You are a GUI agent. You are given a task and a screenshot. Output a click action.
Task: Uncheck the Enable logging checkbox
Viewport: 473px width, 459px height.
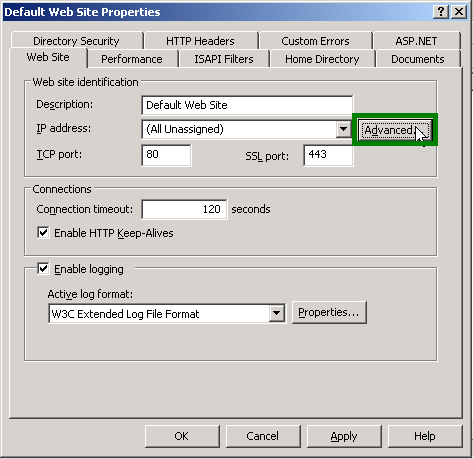click(43, 268)
